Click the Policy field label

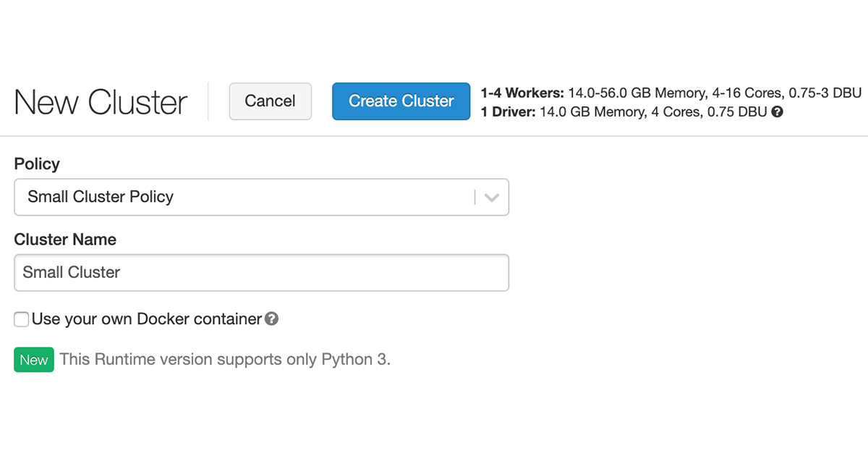(37, 164)
